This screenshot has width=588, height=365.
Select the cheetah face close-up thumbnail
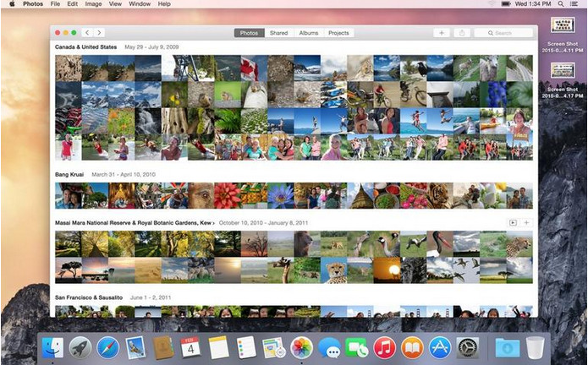333,270
